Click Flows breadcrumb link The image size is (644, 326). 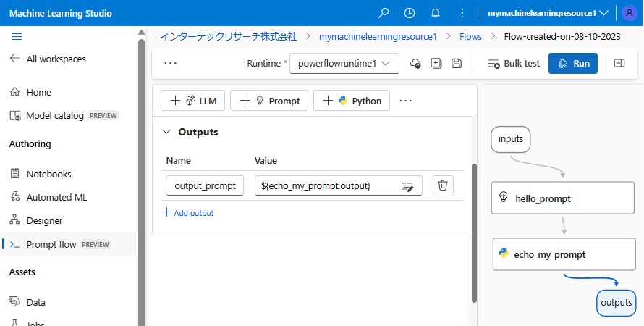tap(470, 37)
